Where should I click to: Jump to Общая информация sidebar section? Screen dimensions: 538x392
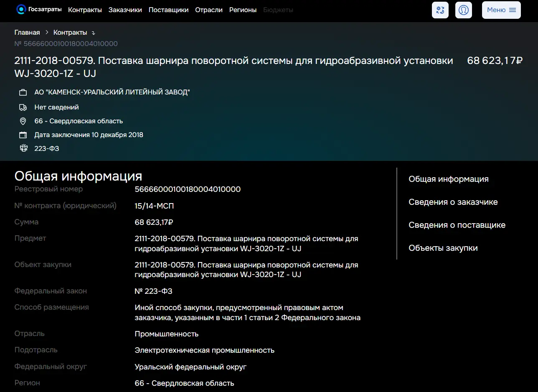coord(449,179)
